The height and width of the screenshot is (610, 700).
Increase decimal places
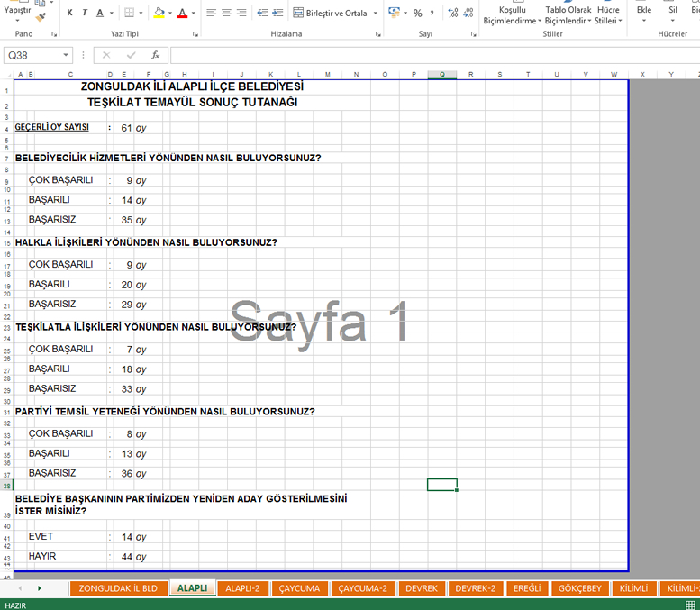[453, 13]
